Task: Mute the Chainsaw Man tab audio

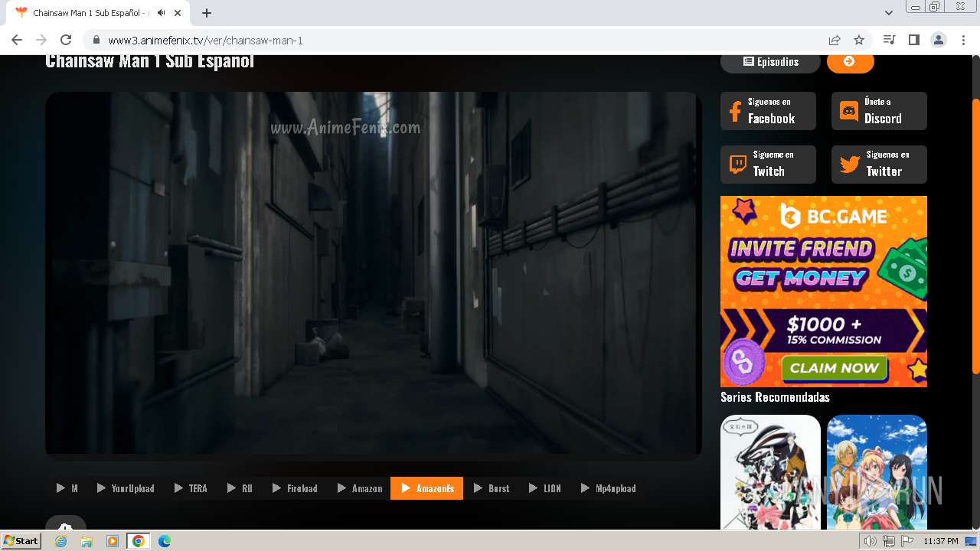Action: 161,13
